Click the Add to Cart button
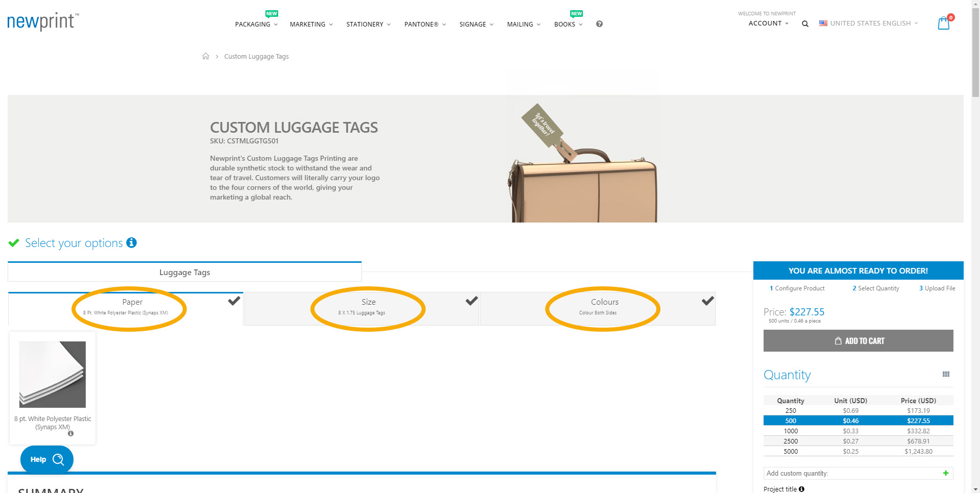Viewport: 980px width, 493px height. tap(859, 341)
